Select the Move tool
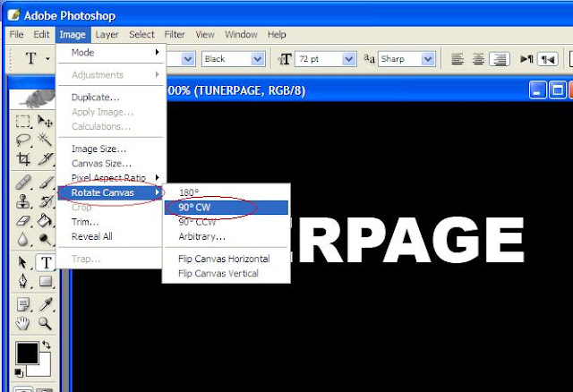 46,121
